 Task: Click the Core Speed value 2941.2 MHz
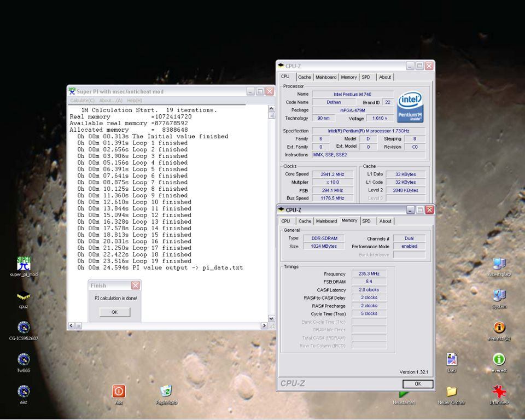(x=332, y=174)
